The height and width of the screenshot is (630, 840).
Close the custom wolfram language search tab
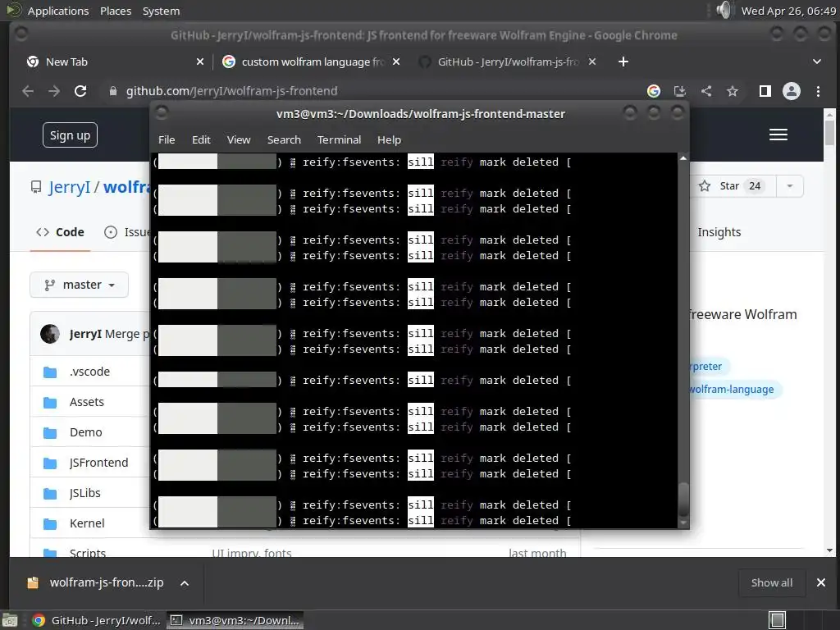coord(396,62)
